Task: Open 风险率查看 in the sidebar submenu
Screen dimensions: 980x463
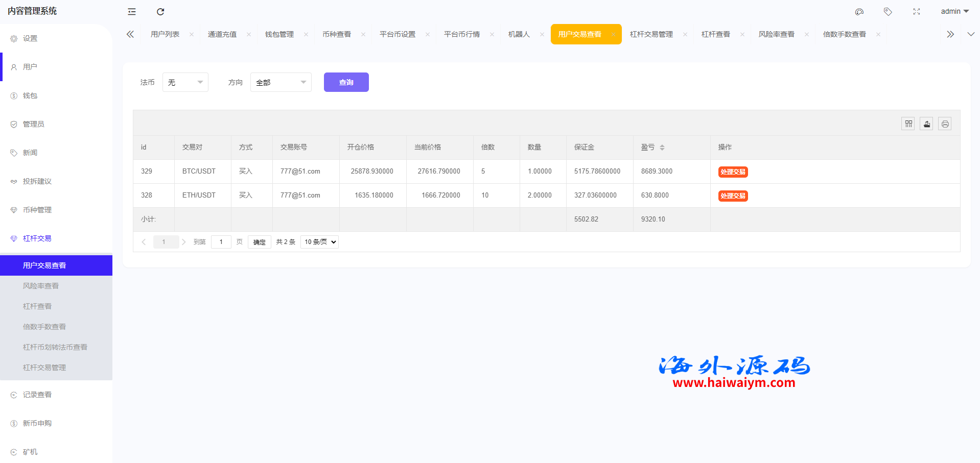Action: (x=41, y=286)
